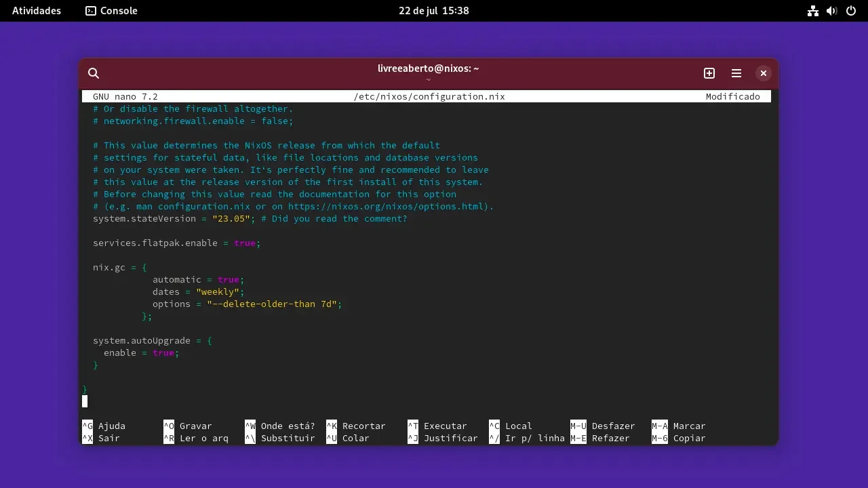Screen dimensions: 868x488
Task: Click the nix.gc opening line
Action: [x=120, y=268]
